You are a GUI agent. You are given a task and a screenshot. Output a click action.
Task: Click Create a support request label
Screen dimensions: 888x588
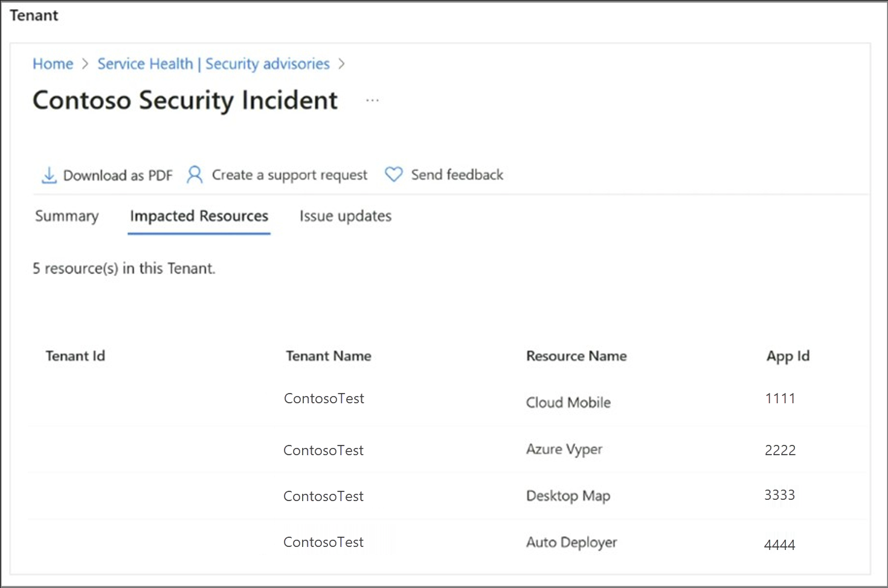[289, 175]
